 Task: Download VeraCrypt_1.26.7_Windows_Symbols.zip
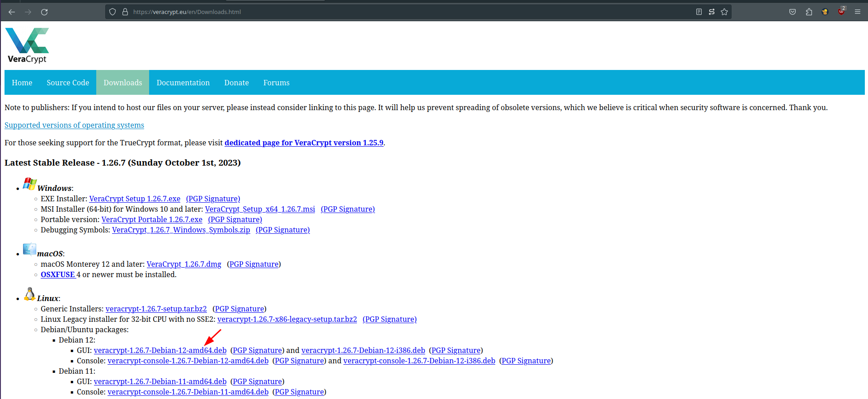pyautogui.click(x=181, y=230)
